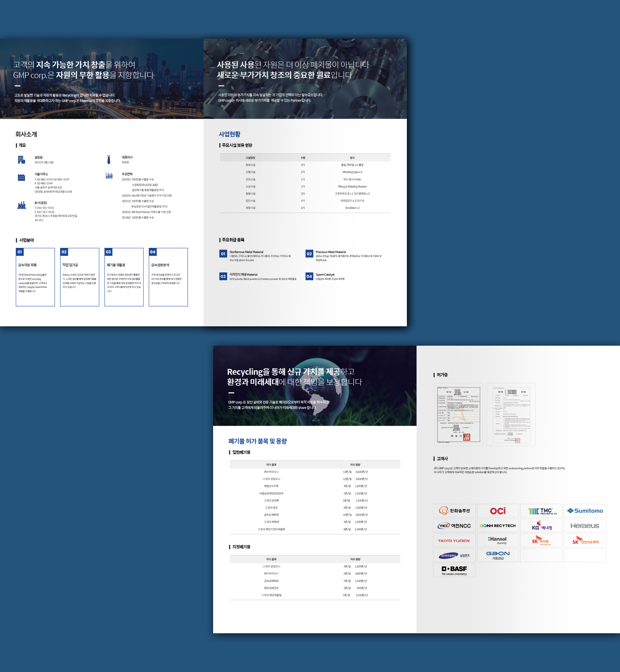This screenshot has width=620, height=672.
Task: Click the Heraeus client logo
Action: [585, 525]
